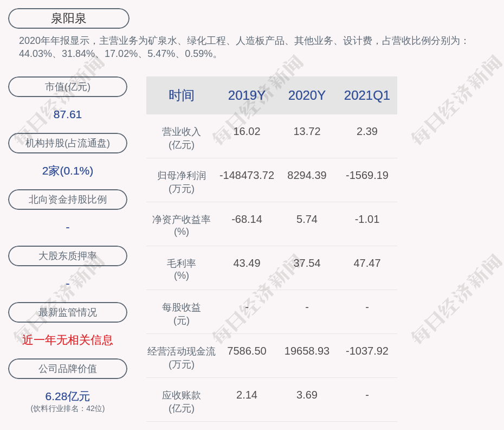Click red text 近一年无相关信息
The width and height of the screenshot is (504, 430).
(68, 340)
